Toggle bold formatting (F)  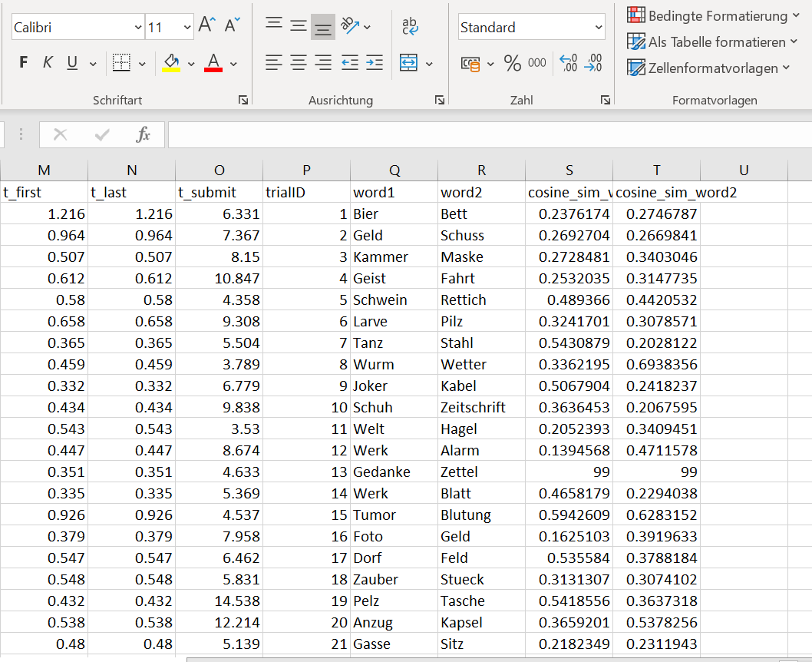click(23, 63)
